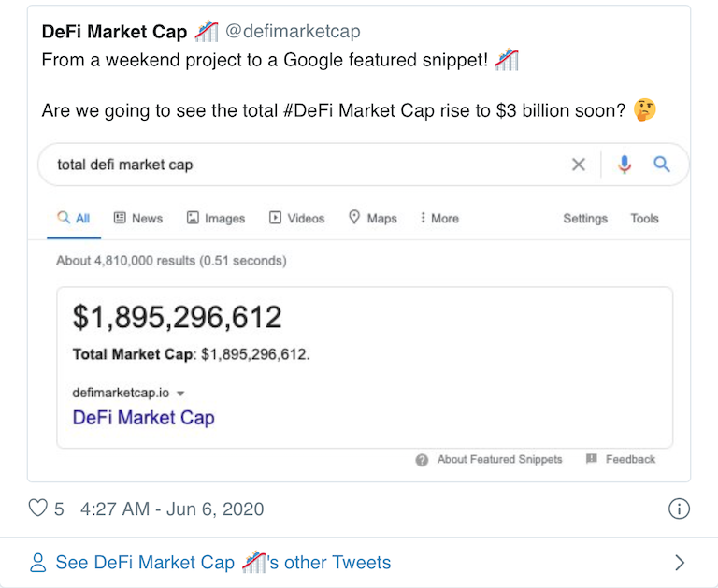Click the profile person icon
Image resolution: width=718 pixels, height=588 pixels.
point(38,563)
